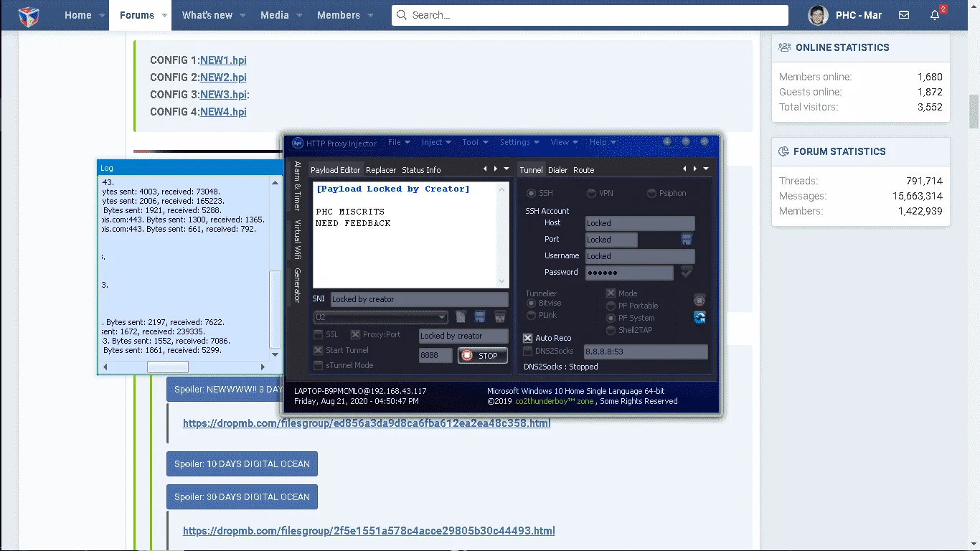Click the trash bin icon beside U2 dropdown

500,316
